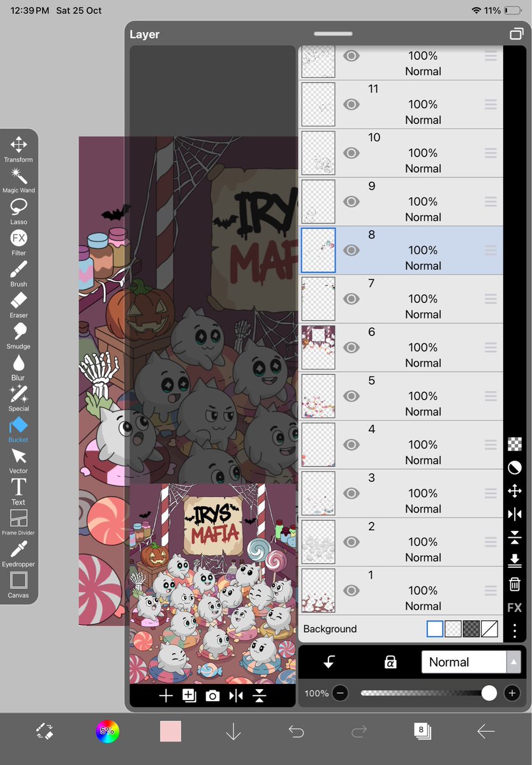Choose white background option
Image resolution: width=532 pixels, height=765 pixels.
(434, 629)
